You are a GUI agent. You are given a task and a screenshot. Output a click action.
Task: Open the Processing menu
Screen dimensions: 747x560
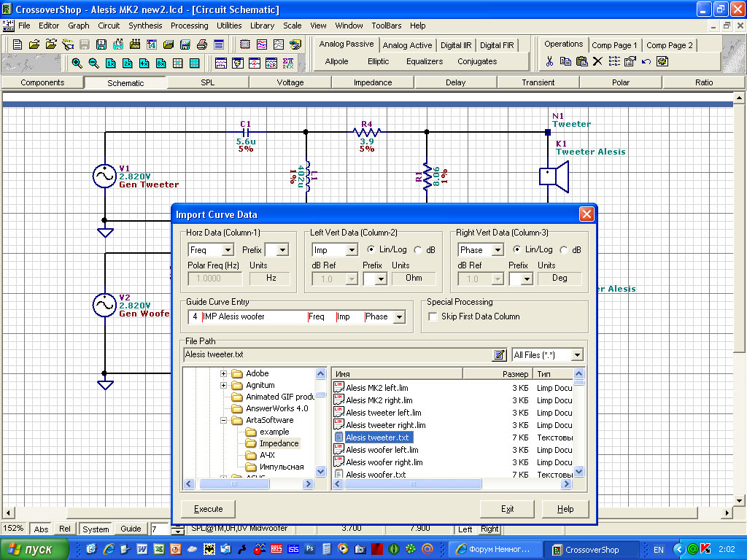click(190, 26)
